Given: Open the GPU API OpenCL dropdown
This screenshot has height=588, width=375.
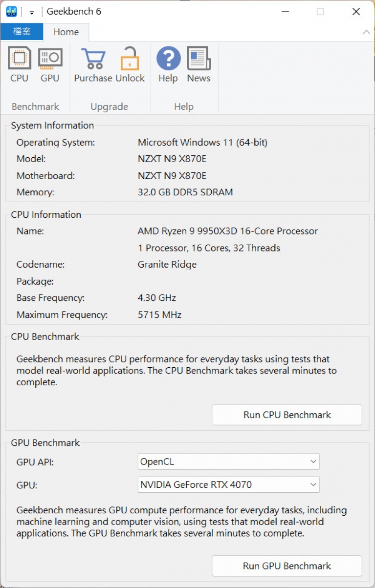Looking at the screenshot, I should (228, 462).
